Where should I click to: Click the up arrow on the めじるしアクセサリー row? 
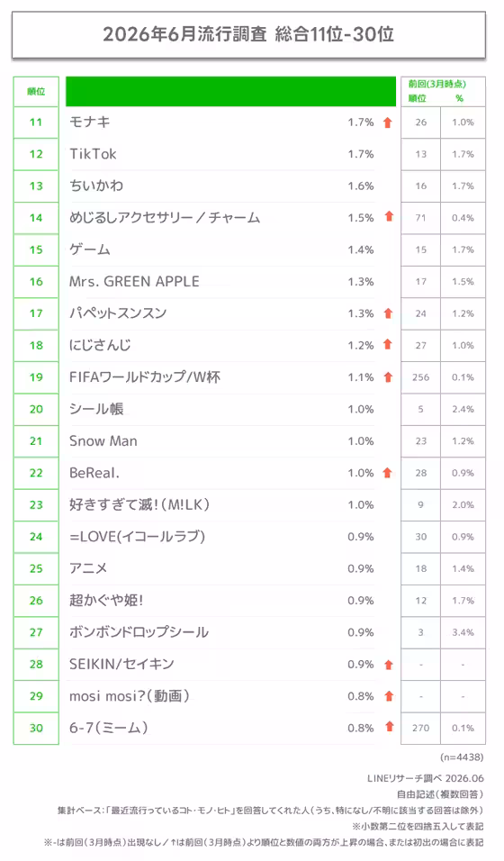pyautogui.click(x=390, y=216)
